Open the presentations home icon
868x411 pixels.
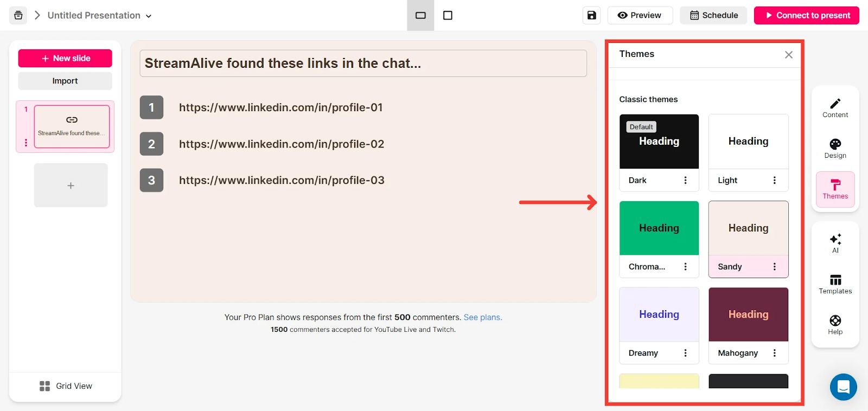[x=18, y=15]
